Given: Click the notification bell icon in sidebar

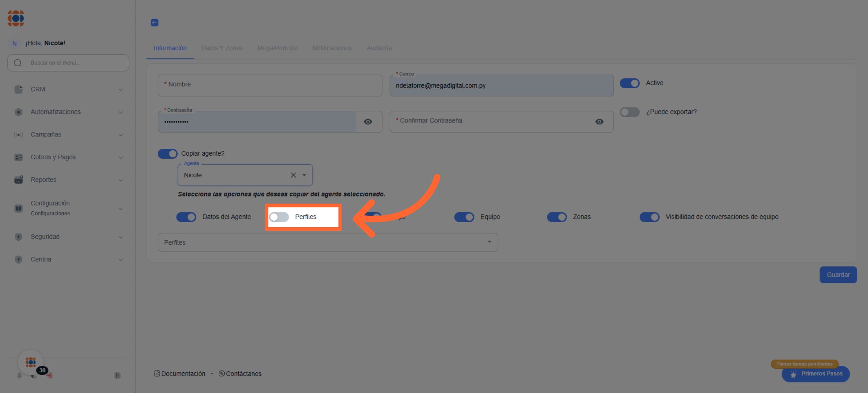Looking at the screenshot, I should (x=20, y=376).
